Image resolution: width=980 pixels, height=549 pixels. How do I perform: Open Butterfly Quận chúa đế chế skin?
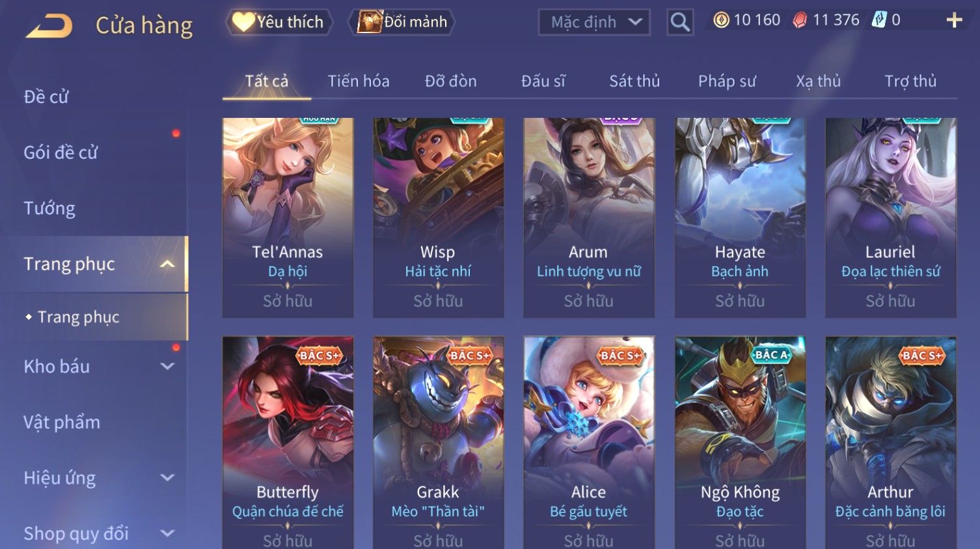coord(288,443)
